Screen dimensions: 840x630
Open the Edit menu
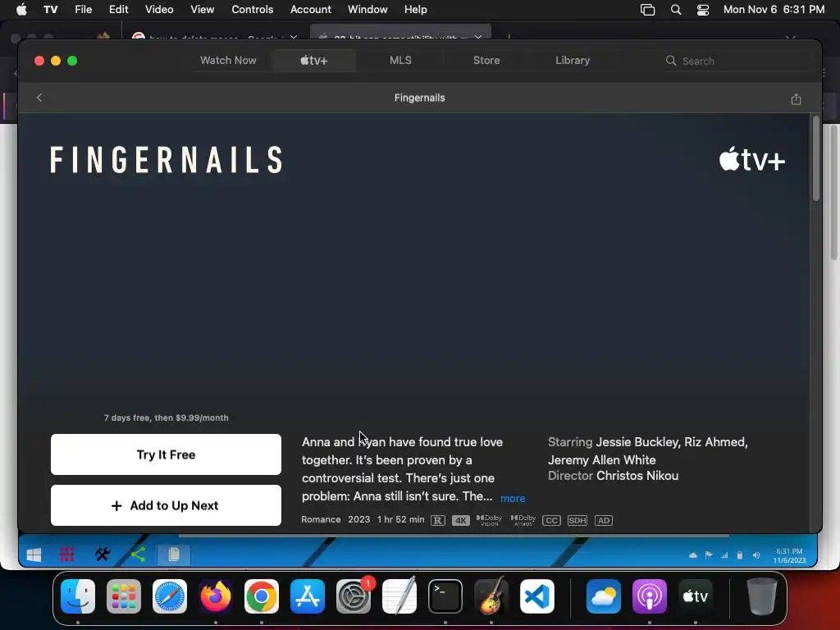pos(118,9)
